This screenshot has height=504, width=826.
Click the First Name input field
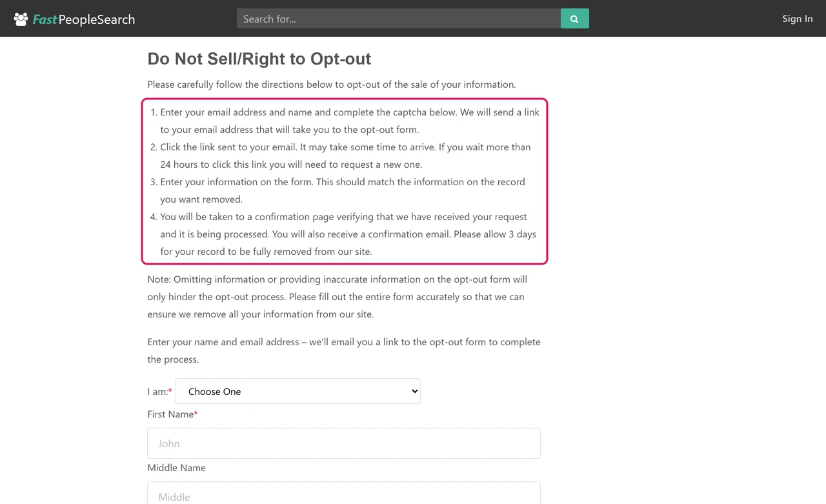click(344, 443)
